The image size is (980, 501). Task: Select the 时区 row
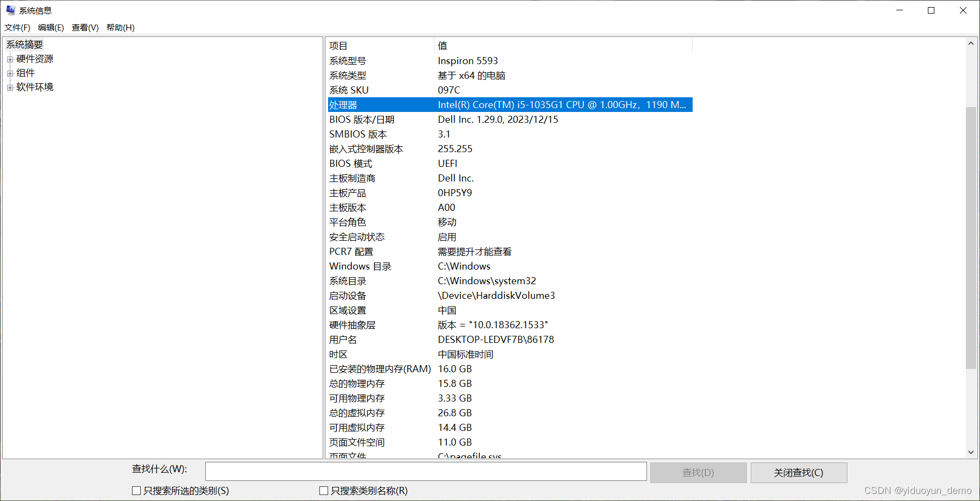(x=510, y=354)
